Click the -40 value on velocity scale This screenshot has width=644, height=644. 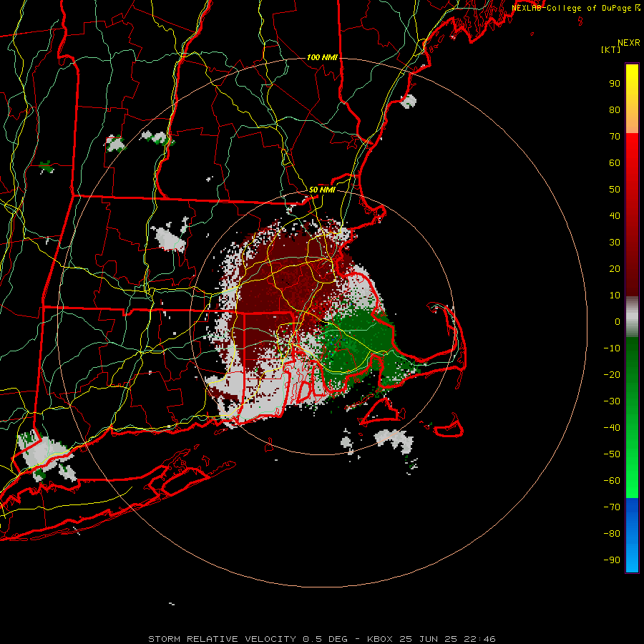(x=612, y=428)
